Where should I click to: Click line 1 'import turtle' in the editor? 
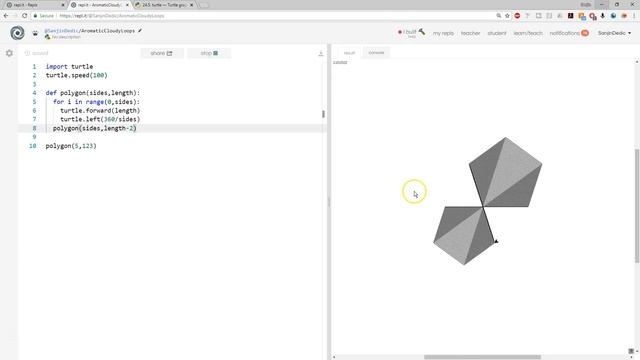tap(69, 67)
